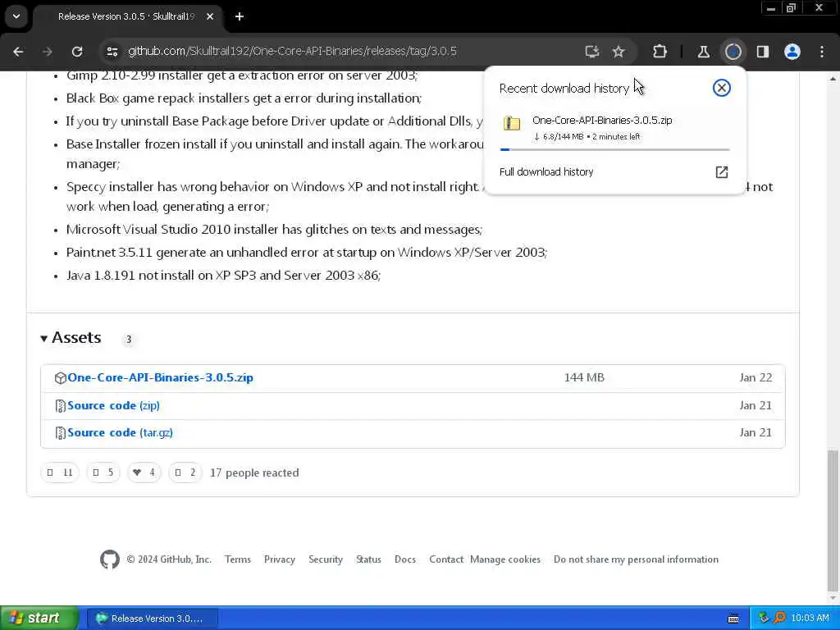Click the reaction button with count 2
The image size is (840, 630).
click(185, 472)
